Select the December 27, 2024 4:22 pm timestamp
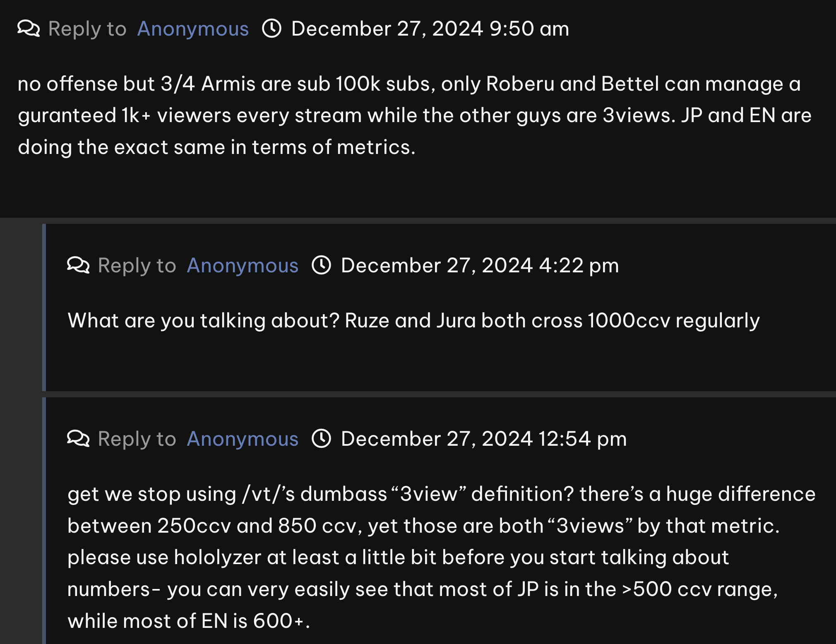Screen dimensions: 836x644 tap(480, 265)
